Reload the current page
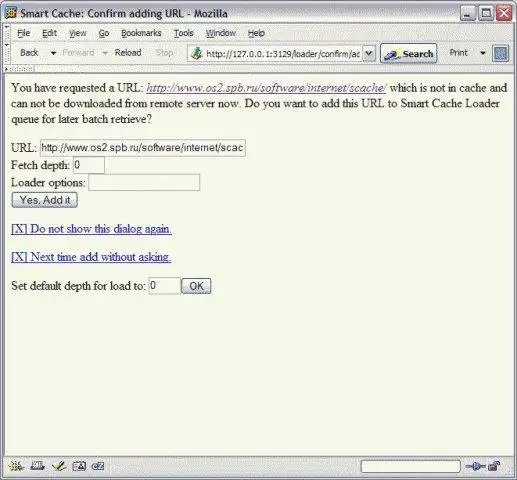Screen dimensions: 517x480 click(x=128, y=53)
